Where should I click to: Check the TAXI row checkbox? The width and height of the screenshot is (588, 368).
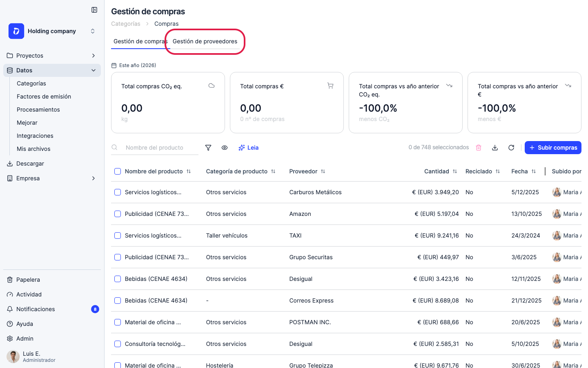(x=118, y=236)
